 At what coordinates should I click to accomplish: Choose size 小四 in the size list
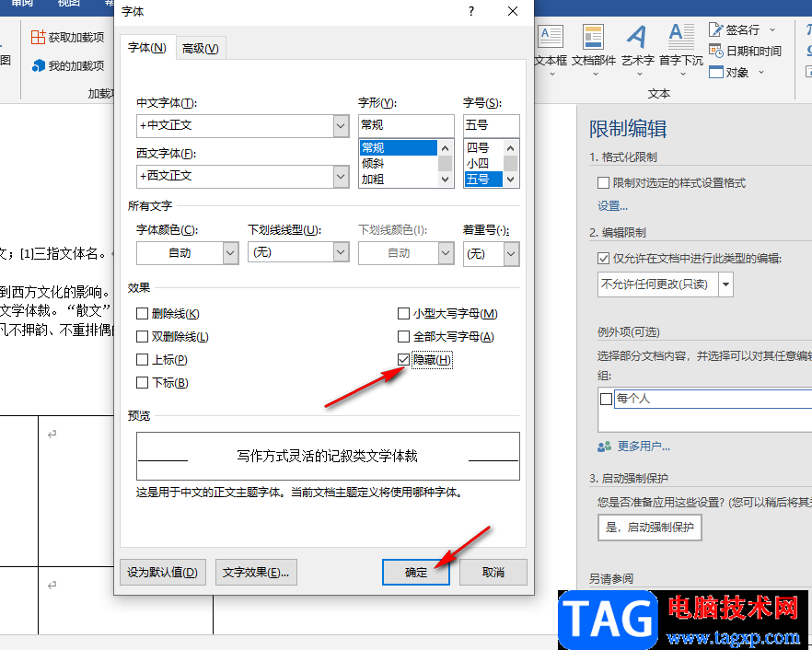[x=483, y=164]
